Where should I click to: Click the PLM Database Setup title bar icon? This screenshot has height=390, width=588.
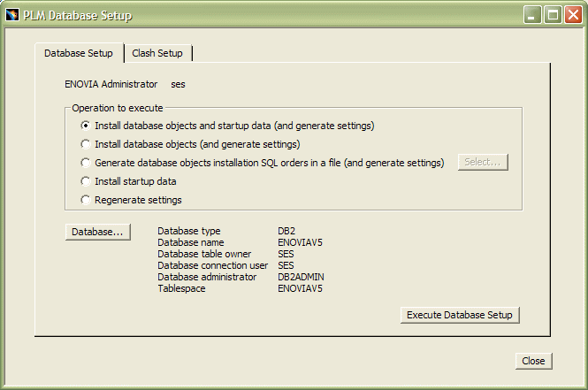pos(12,15)
